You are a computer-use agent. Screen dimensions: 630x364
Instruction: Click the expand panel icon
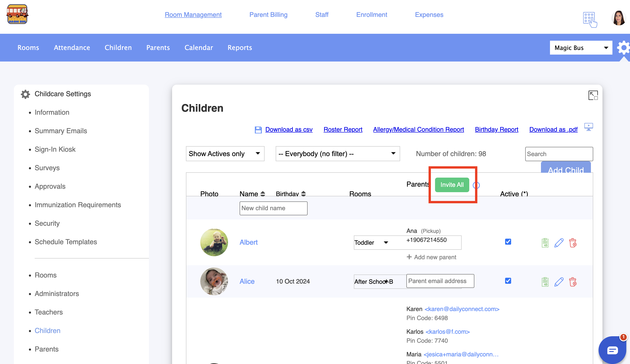[x=593, y=95]
